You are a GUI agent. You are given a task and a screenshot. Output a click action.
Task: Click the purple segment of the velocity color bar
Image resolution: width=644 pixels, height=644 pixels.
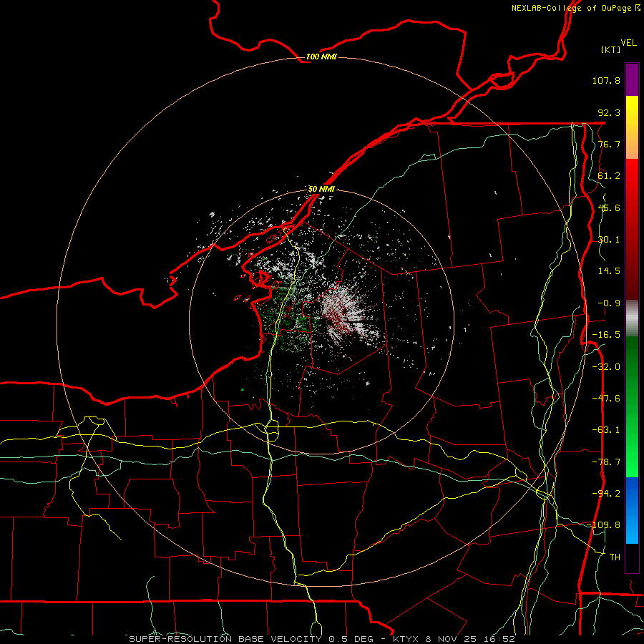point(632,79)
